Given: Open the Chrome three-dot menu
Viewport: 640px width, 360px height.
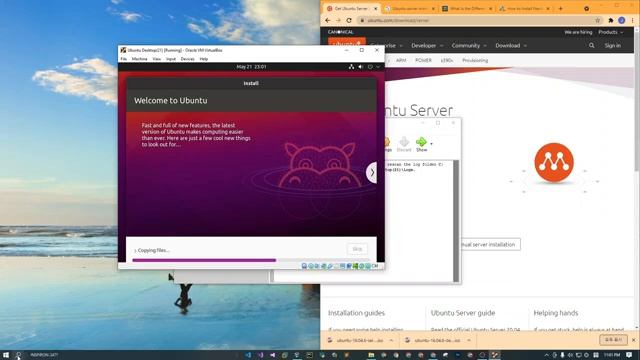Looking at the screenshot, I should [633, 20].
